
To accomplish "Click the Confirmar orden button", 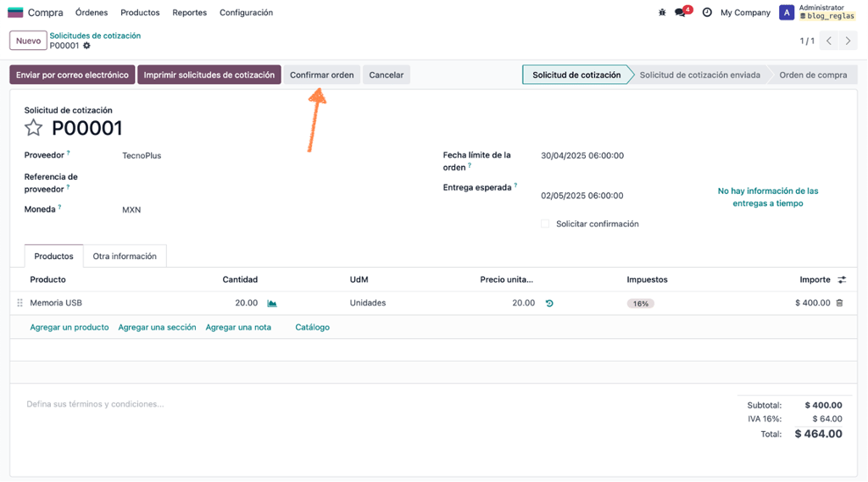I will 321,75.
